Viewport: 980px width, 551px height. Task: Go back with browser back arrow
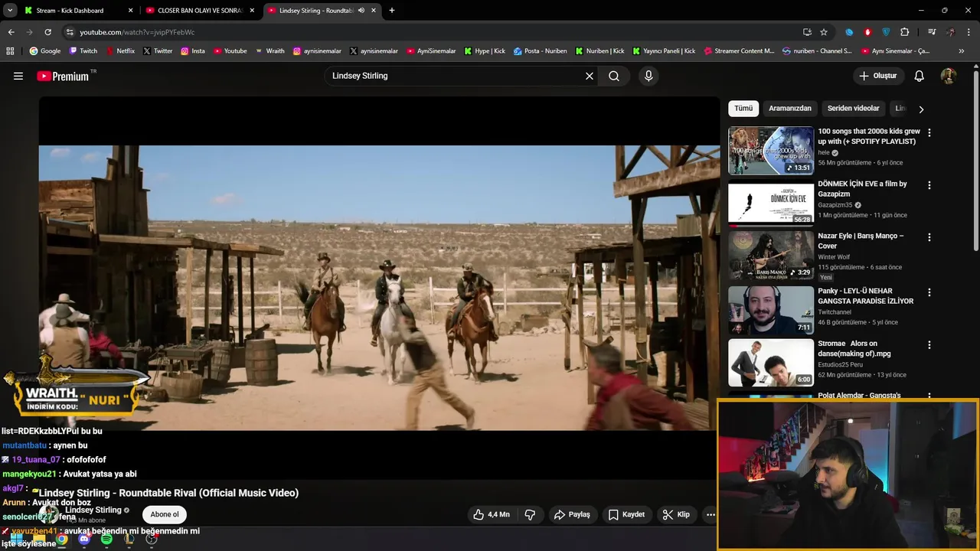(11, 32)
